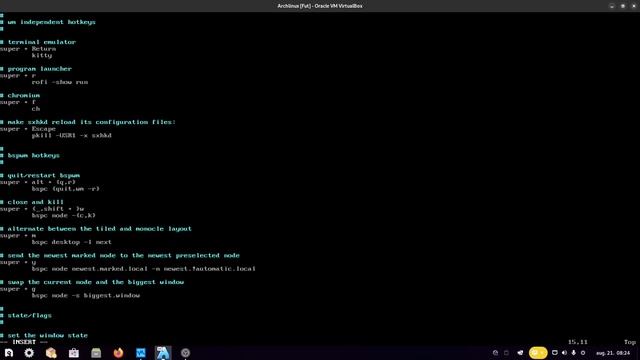This screenshot has height=360, width=640.
Task: Click the 'super + alt + {q,r}' line
Action: pyautogui.click(x=38, y=182)
